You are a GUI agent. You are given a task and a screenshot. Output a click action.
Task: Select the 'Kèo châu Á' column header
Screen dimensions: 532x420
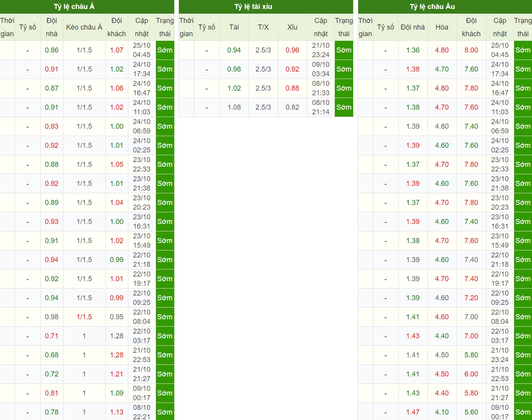click(84, 27)
